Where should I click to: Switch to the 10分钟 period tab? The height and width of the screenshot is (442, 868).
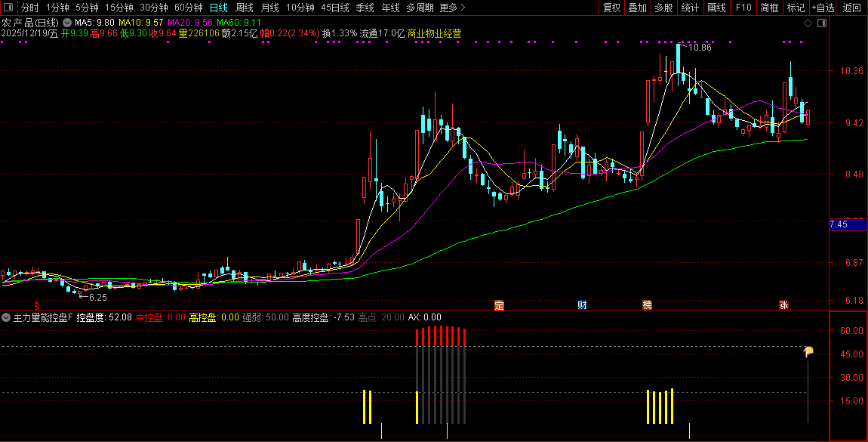click(300, 8)
